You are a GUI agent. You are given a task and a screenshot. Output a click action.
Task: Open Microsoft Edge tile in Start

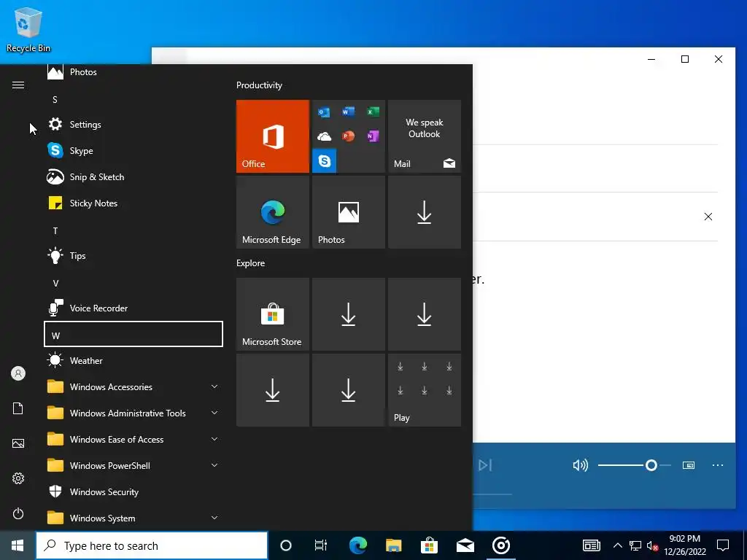(x=273, y=212)
